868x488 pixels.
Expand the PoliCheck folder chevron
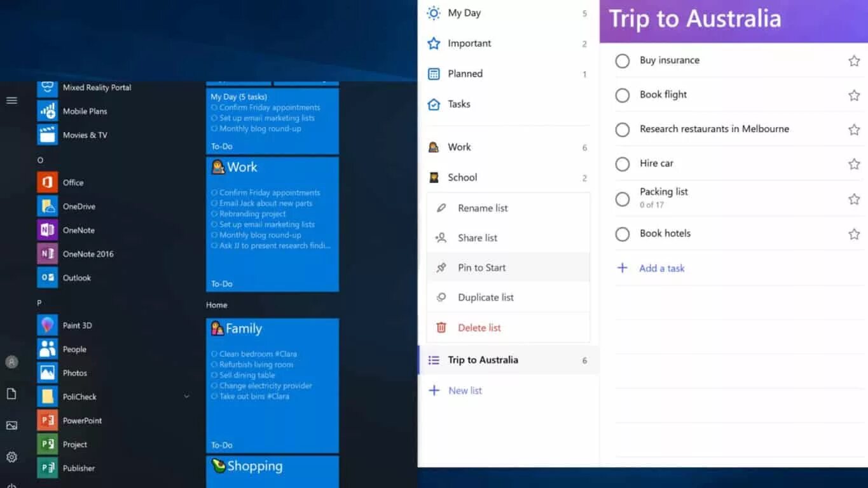[x=186, y=396]
